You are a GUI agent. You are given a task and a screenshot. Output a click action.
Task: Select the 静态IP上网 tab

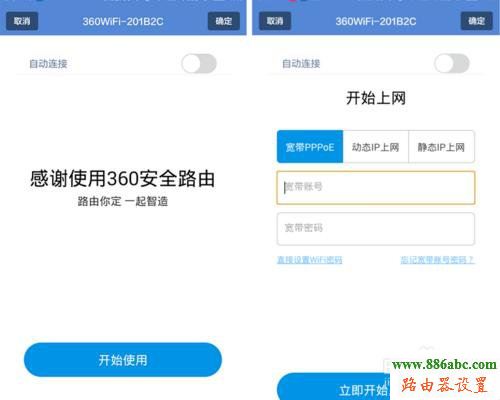(441, 147)
